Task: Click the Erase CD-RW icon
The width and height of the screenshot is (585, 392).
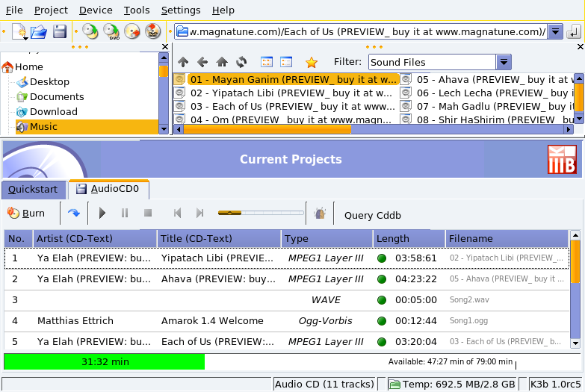Action: [x=132, y=31]
